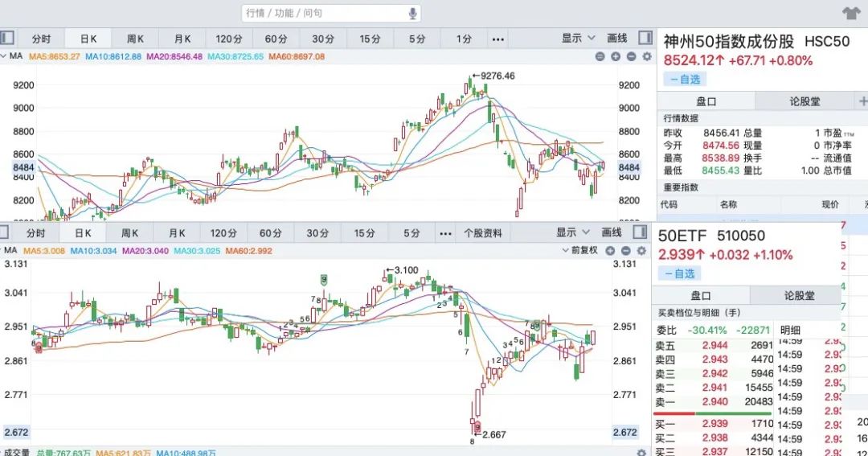Click the 3.100 high marker
The height and width of the screenshot is (456, 868).
point(403,270)
